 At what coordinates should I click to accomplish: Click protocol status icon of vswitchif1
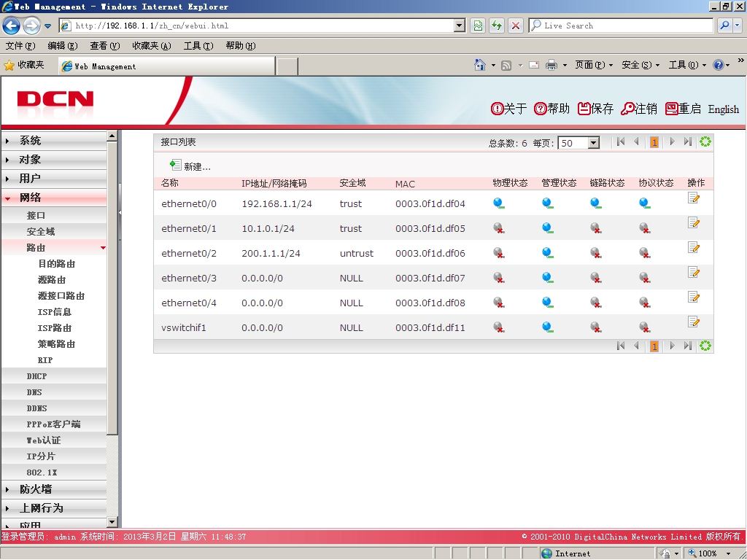click(645, 327)
